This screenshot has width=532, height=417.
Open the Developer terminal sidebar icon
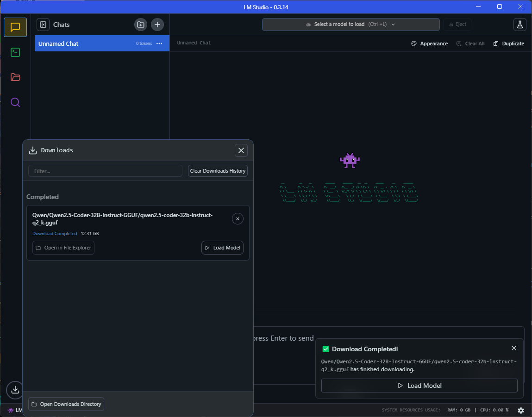pyautogui.click(x=15, y=52)
